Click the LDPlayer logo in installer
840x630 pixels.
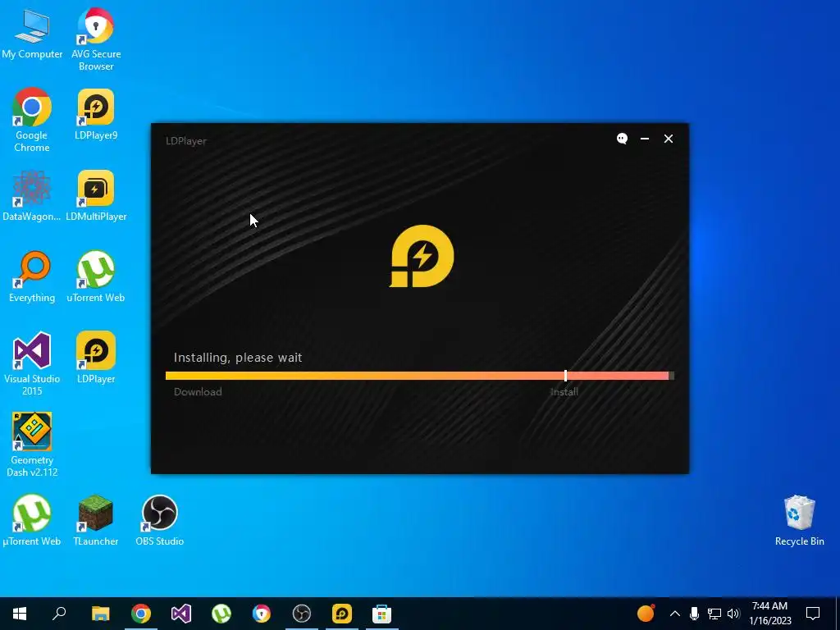[422, 256]
